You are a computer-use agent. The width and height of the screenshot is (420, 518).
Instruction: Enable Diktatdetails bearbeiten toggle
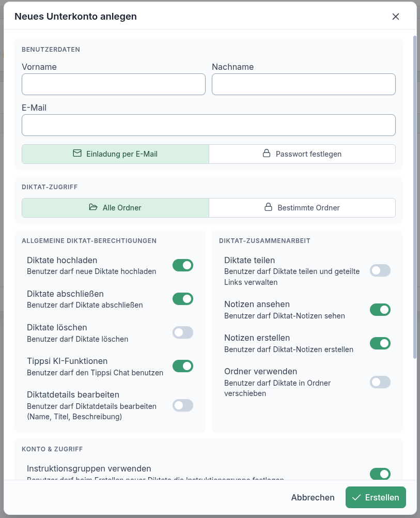[183, 405]
